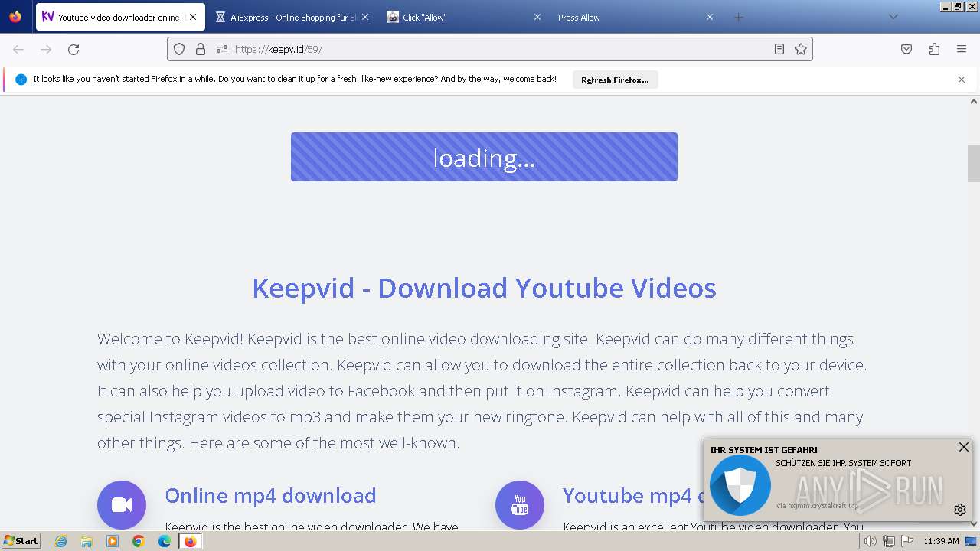The height and width of the screenshot is (551, 980).
Task: Open the extensions puzzle icon
Action: tap(934, 49)
